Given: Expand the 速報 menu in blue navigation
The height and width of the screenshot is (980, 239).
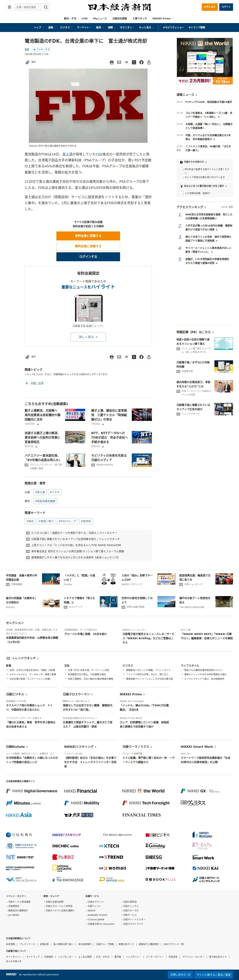Looking at the screenshot, I should 51,27.
